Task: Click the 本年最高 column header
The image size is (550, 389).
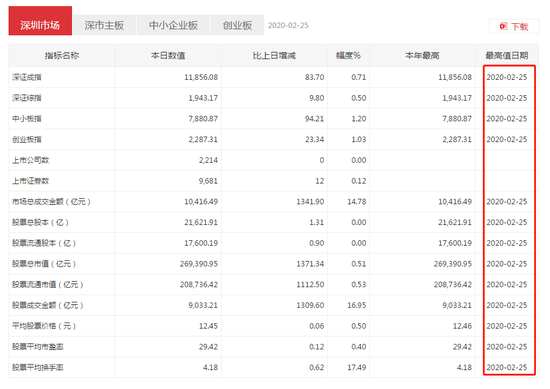Action: [x=422, y=55]
